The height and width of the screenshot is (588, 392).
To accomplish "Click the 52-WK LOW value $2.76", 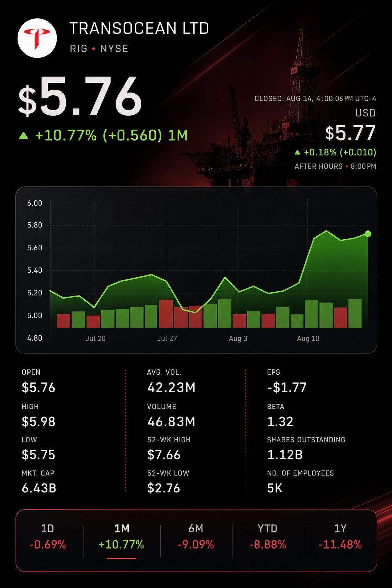I will point(164,488).
